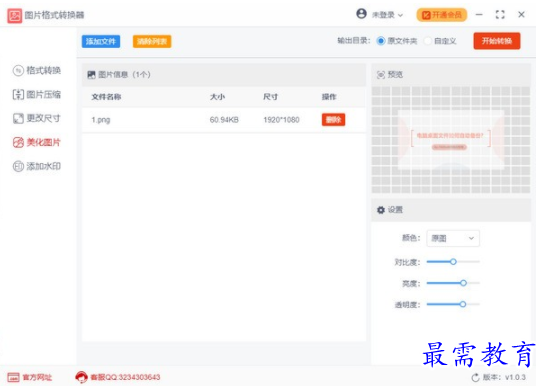Click the 客服QQ:3234303643 contact text
Image resolution: width=544 pixels, height=386 pixels.
[x=125, y=377]
